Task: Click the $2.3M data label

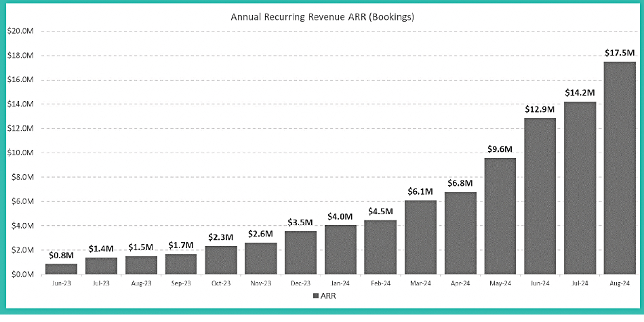Action: (x=221, y=237)
